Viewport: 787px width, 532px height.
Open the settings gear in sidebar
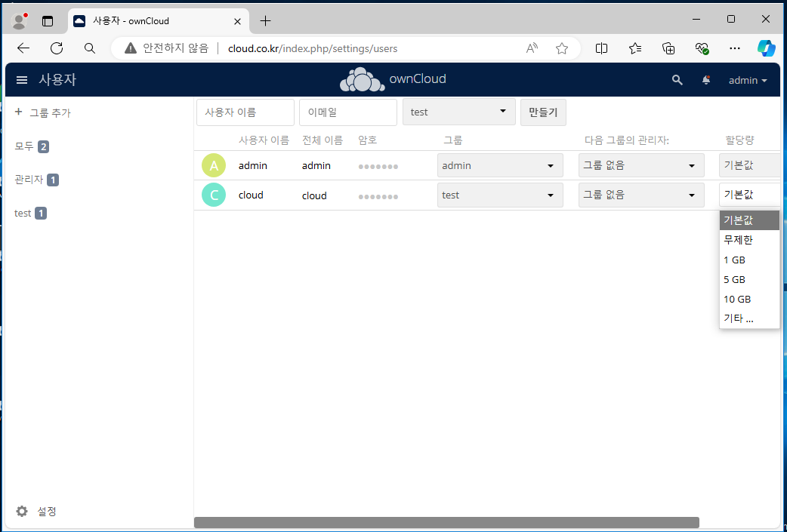22,511
